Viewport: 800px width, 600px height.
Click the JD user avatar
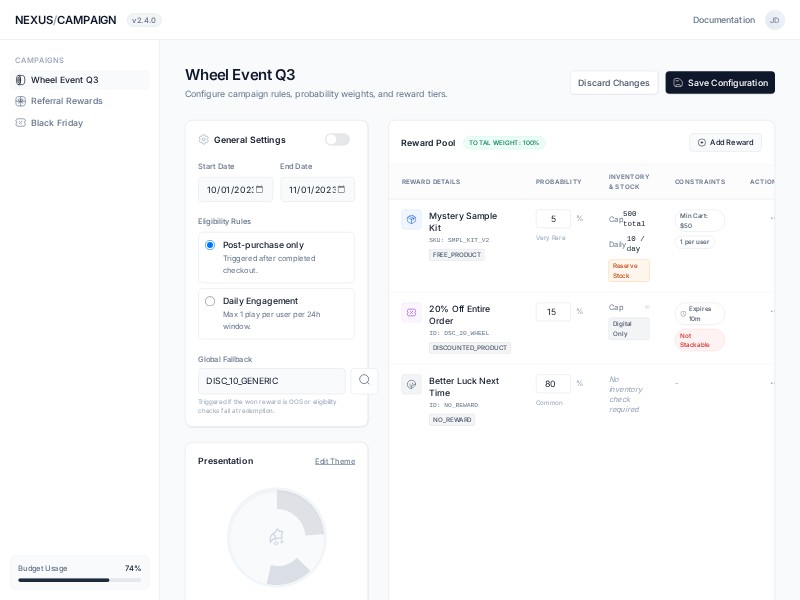[x=774, y=20]
